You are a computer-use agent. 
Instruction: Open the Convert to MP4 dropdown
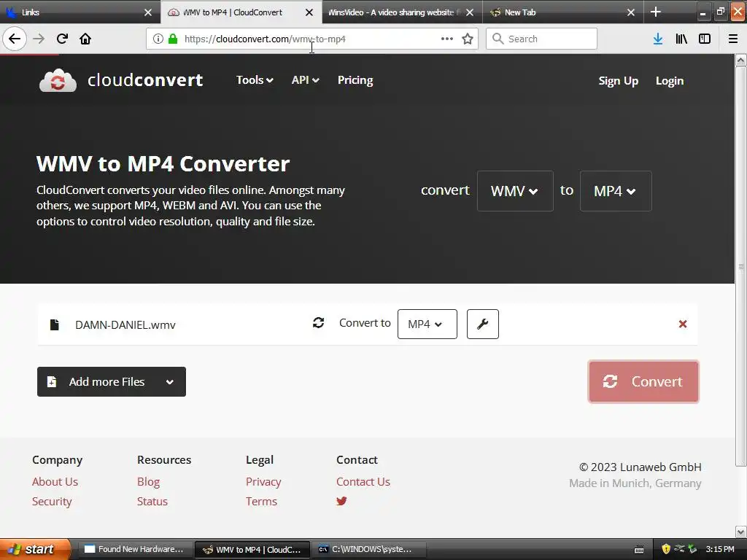click(427, 324)
